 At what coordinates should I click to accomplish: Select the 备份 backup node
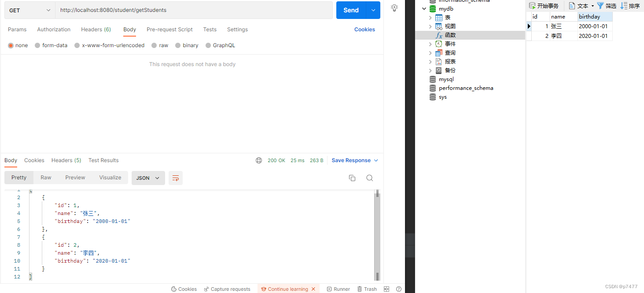[x=450, y=70]
